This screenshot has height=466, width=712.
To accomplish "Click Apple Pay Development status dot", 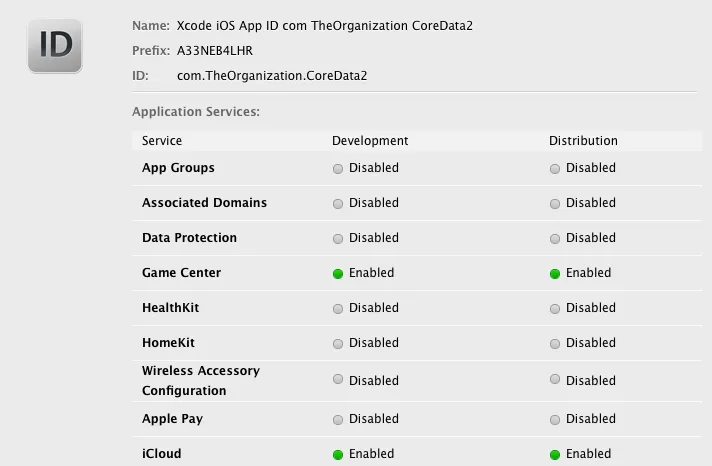I will coord(338,420).
